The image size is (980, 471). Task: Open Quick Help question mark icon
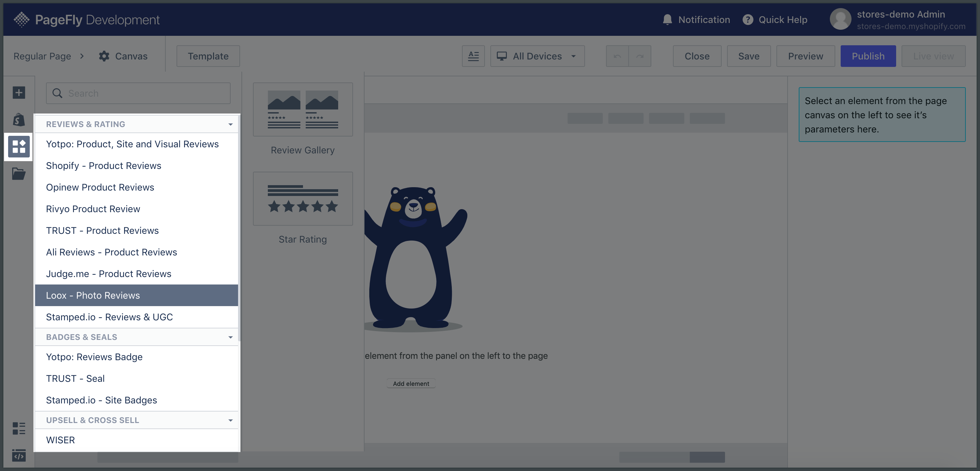[748, 20]
